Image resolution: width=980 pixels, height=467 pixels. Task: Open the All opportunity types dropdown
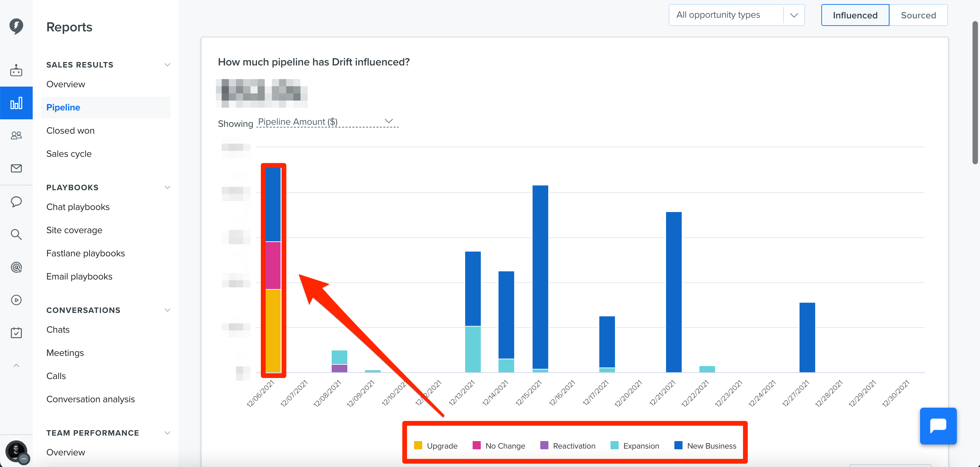(x=736, y=15)
